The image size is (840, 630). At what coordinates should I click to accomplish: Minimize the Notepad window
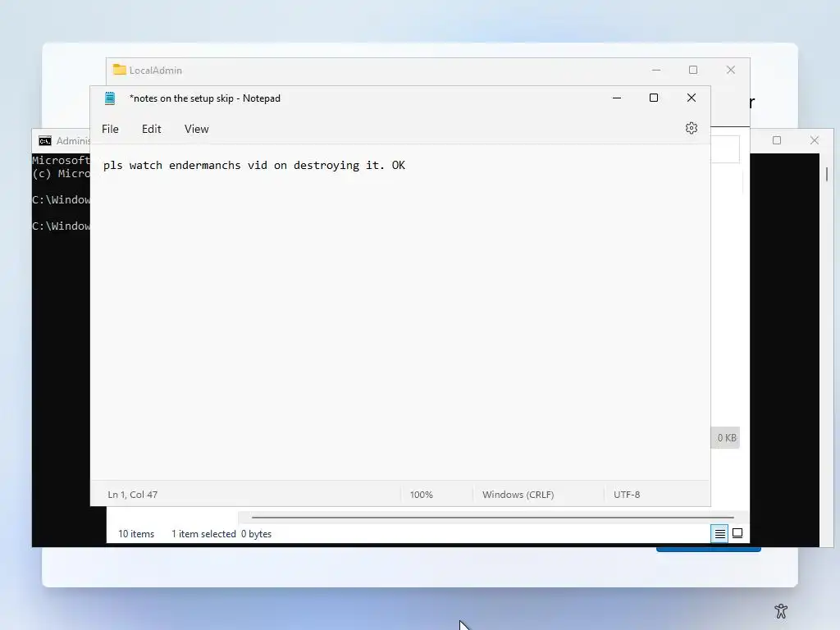(x=617, y=98)
